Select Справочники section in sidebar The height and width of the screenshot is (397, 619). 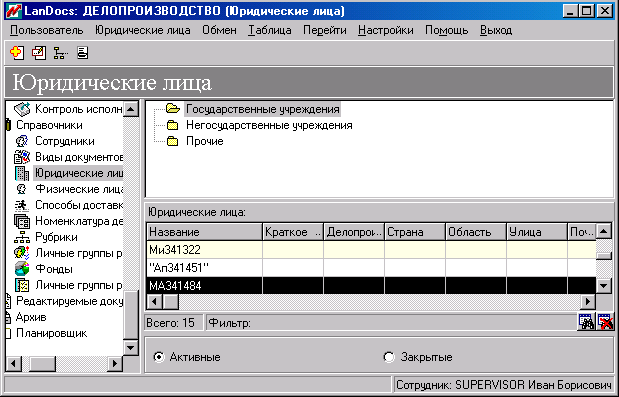(49, 125)
